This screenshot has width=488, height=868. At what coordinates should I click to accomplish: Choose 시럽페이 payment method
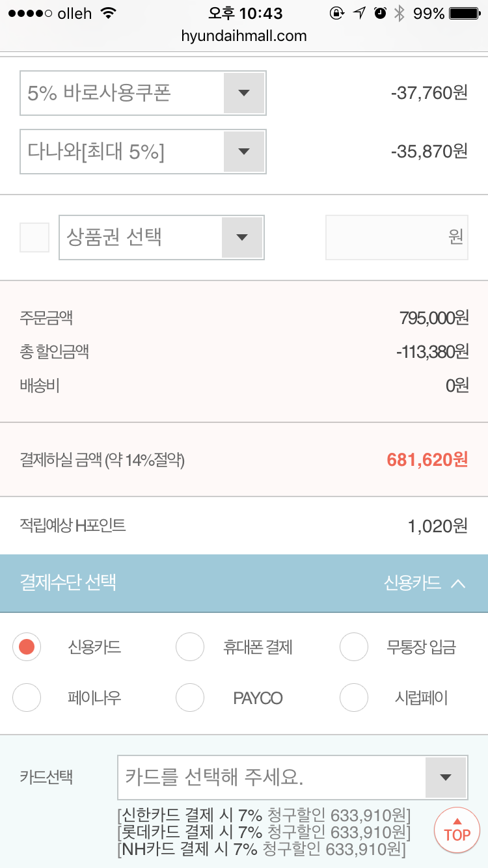pos(354,698)
